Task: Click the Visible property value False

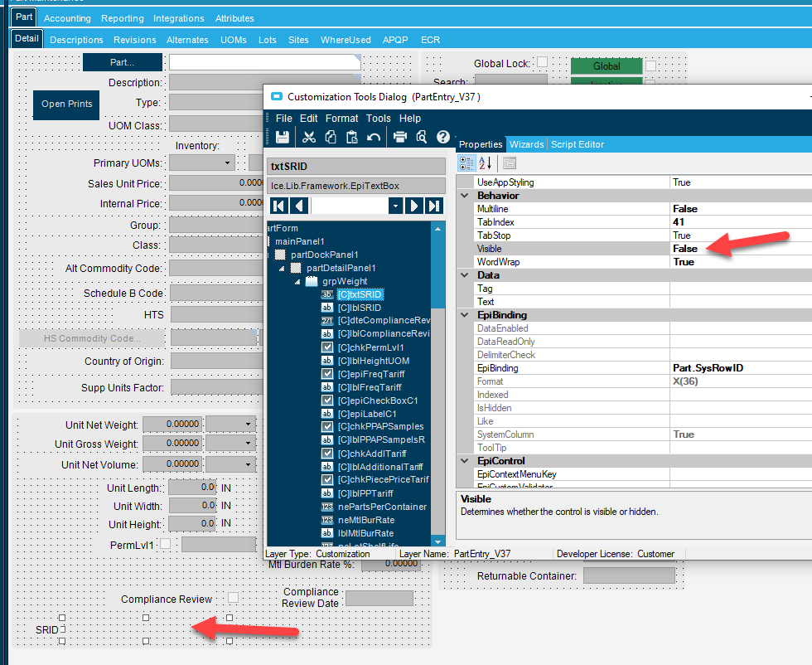Action: 685,248
